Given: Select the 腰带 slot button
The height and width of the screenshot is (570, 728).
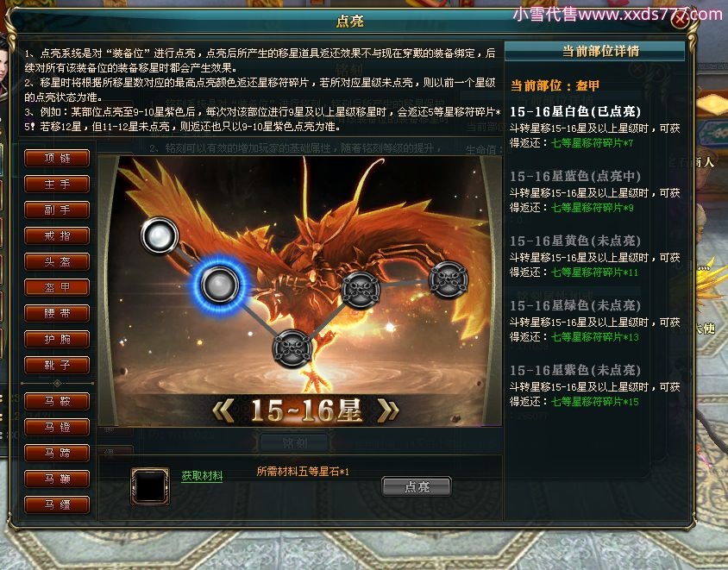Looking at the screenshot, I should click(57, 313).
